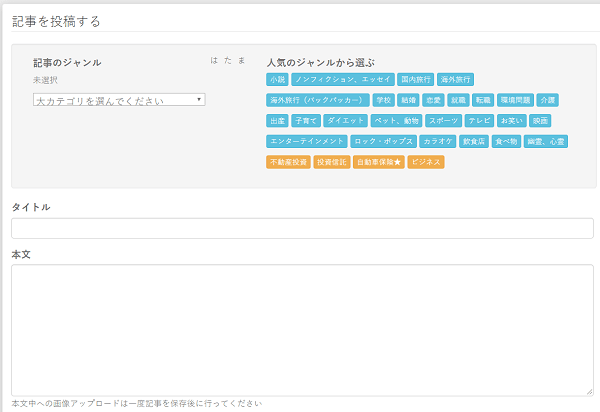Click inside the 本文 text area

pos(302,330)
